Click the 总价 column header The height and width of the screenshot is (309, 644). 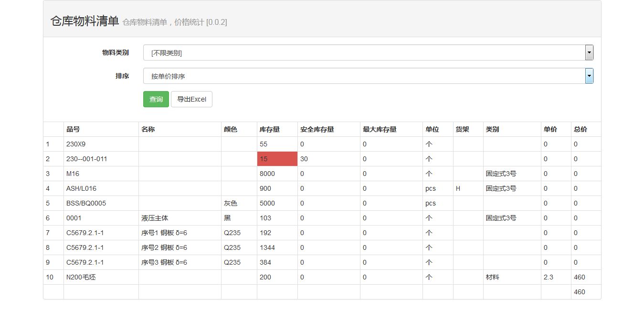[x=580, y=129]
